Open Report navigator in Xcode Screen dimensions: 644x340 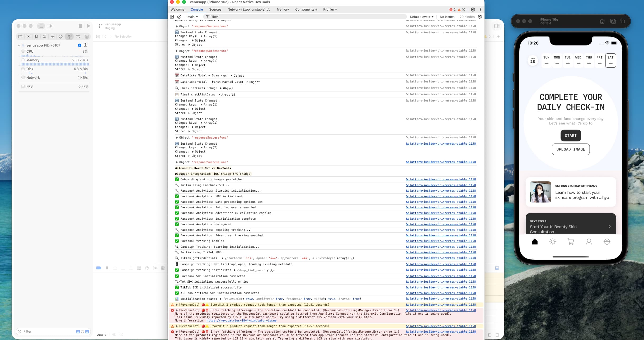pos(87,36)
